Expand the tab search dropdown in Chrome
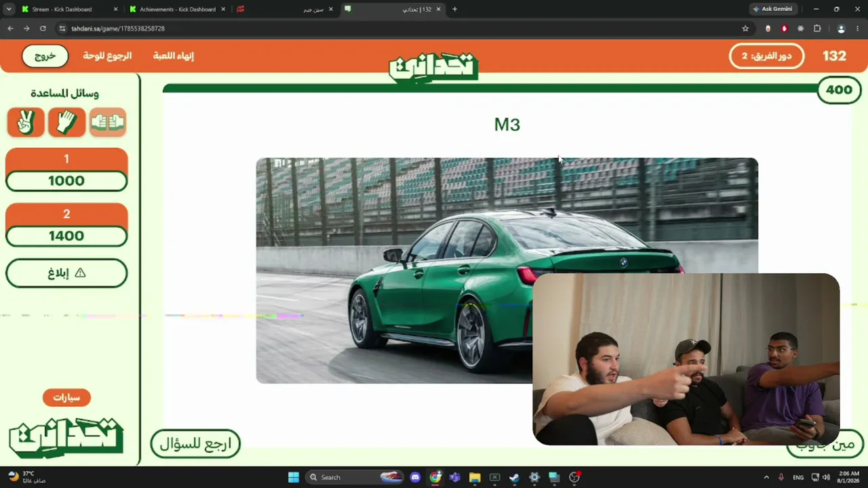 (x=9, y=9)
